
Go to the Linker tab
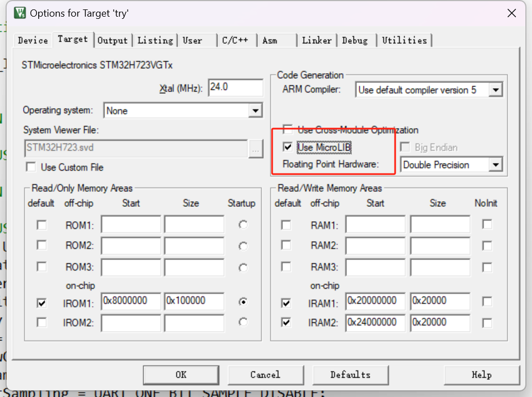[317, 40]
